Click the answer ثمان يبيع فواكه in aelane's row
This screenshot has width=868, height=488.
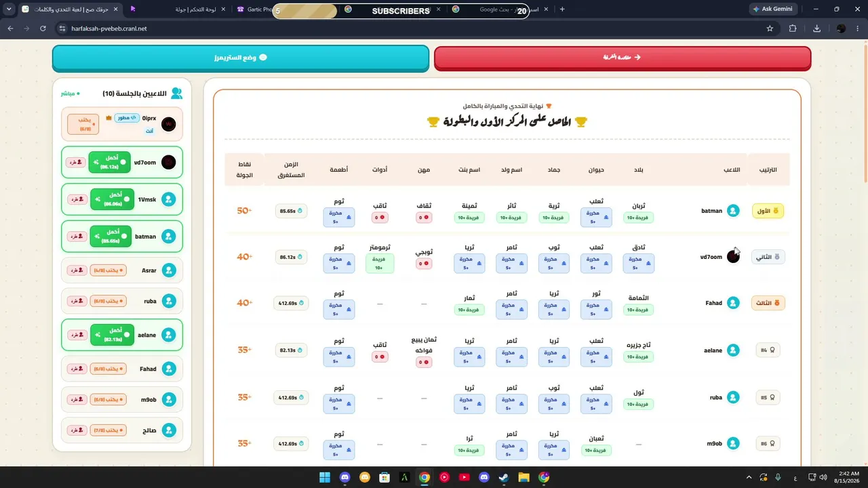[x=424, y=345]
